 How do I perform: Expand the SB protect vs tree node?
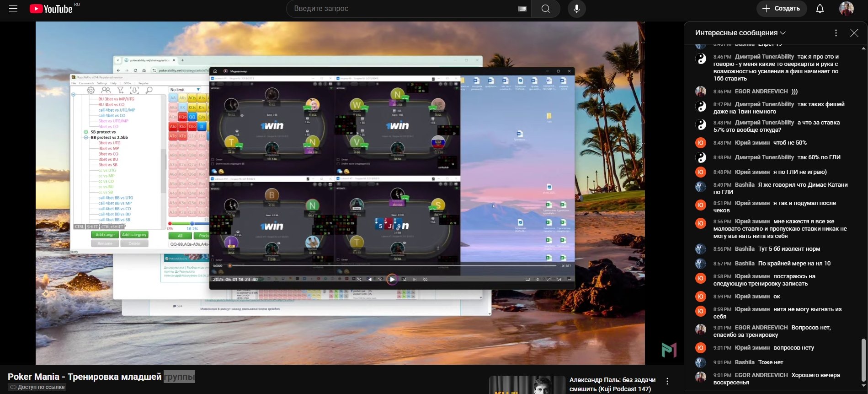pos(86,132)
